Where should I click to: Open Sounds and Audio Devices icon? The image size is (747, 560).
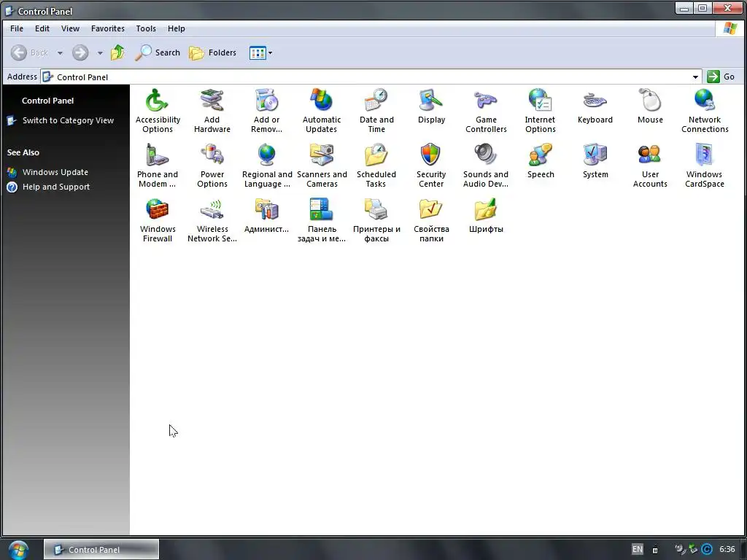486,155
